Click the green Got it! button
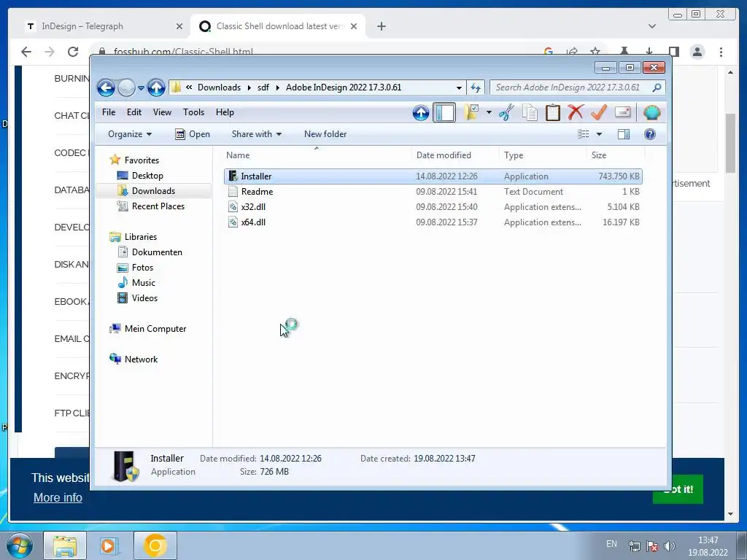The height and width of the screenshot is (560, 747). [678, 489]
